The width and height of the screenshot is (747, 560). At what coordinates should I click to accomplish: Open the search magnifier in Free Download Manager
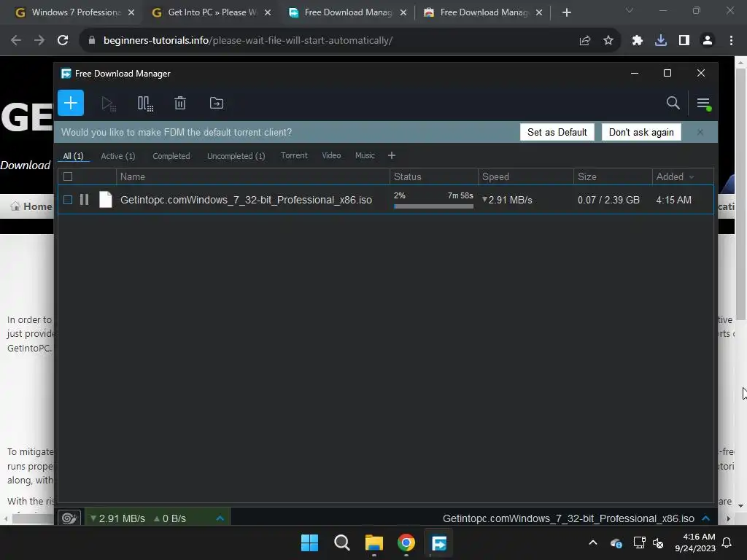[x=673, y=103]
